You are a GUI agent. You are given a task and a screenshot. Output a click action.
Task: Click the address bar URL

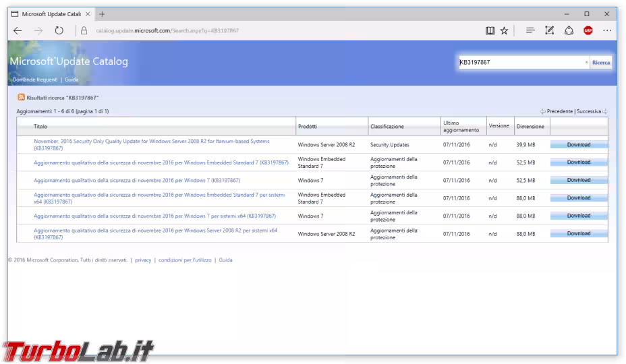[x=167, y=31]
